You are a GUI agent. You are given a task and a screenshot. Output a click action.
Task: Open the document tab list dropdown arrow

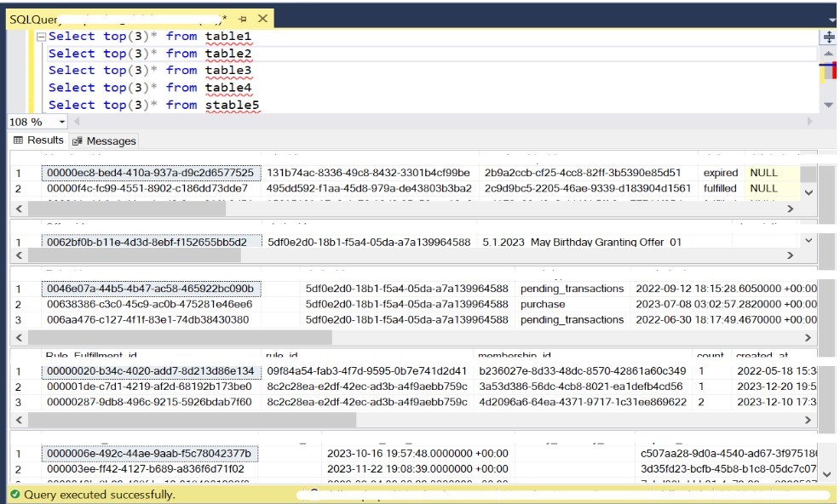[x=831, y=19]
